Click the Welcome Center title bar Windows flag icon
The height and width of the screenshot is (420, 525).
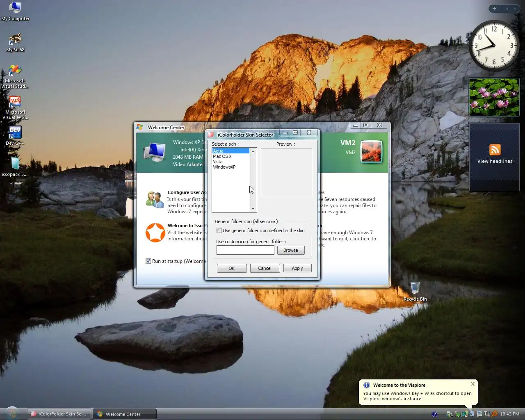click(x=140, y=127)
